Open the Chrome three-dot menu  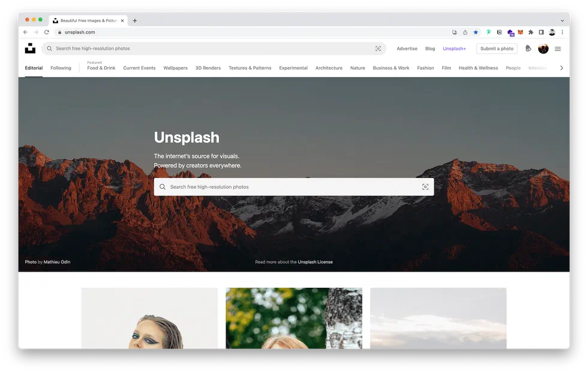click(562, 32)
